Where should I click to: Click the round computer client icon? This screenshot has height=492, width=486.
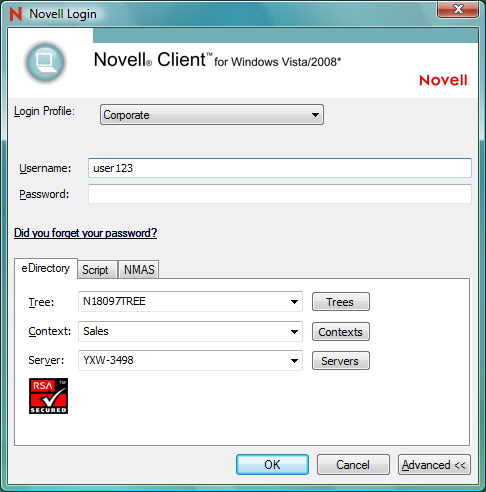pos(45,62)
